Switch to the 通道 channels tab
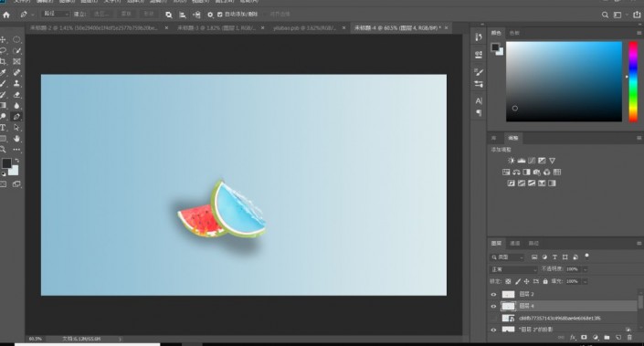Screen dimensions: 644x346 (x=515, y=244)
